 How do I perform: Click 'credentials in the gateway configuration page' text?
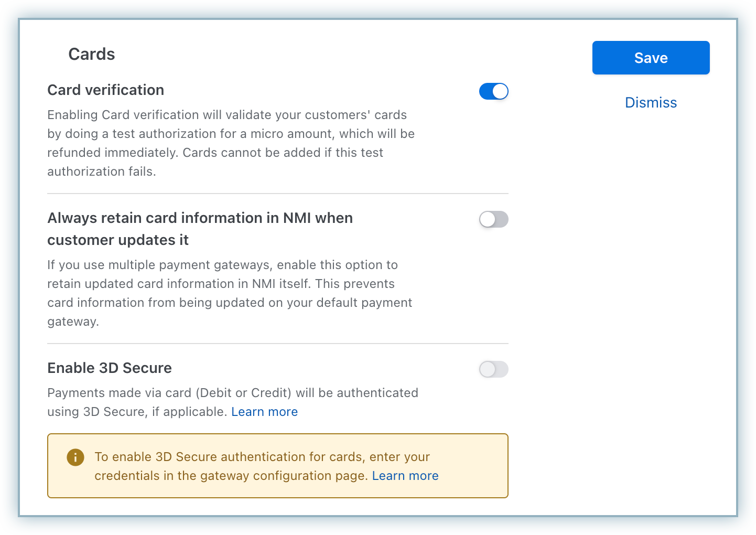click(231, 476)
